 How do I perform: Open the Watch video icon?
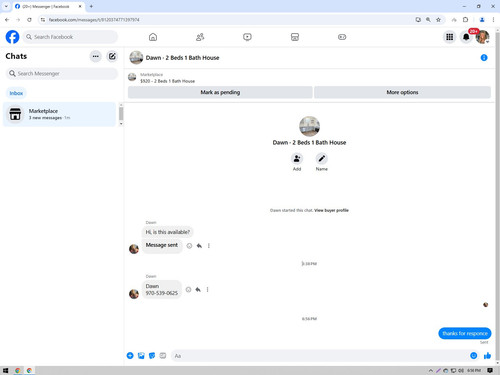click(x=247, y=37)
